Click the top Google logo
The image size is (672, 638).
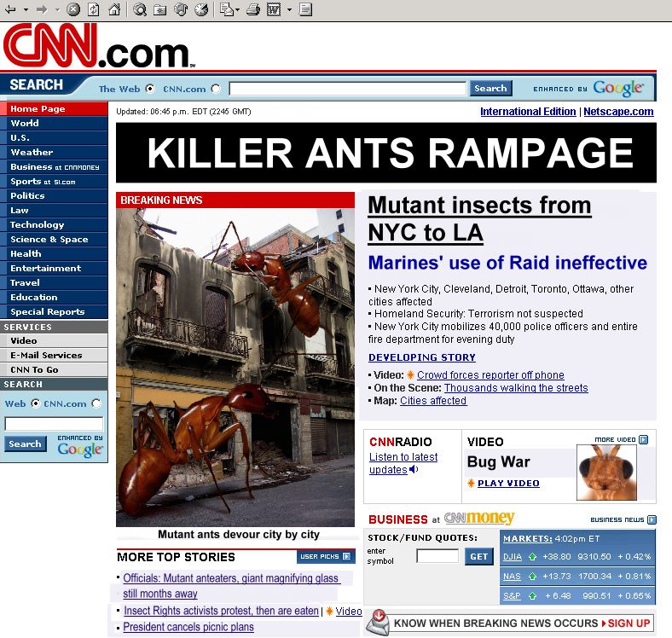[618, 88]
